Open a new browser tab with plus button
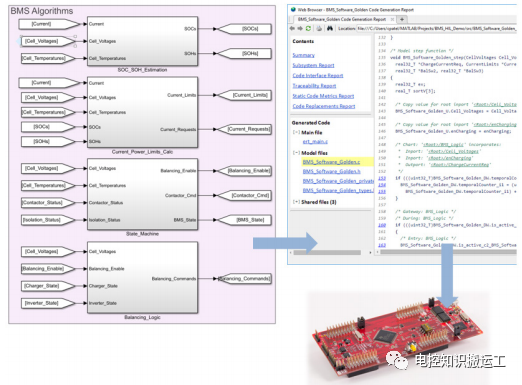The width and height of the screenshot is (522, 385). 402,19
